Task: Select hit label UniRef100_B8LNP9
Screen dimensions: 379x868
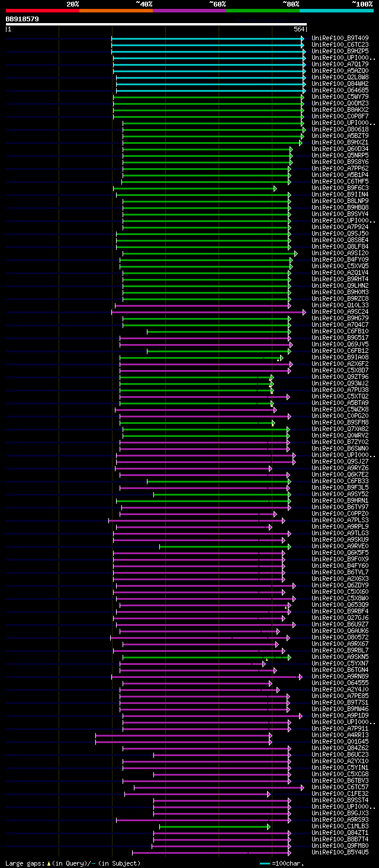Action: [340, 201]
